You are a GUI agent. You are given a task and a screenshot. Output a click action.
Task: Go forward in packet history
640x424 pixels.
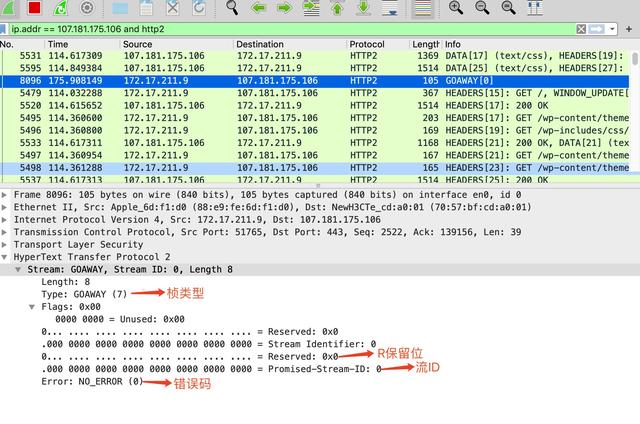tap(284, 7)
